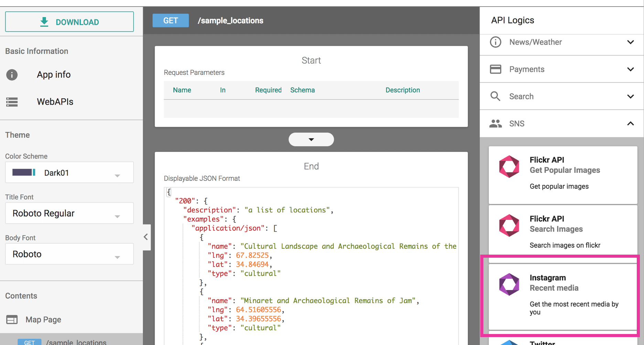
Task: Click the Flickr Search Images hexagon icon
Action: pos(509,225)
